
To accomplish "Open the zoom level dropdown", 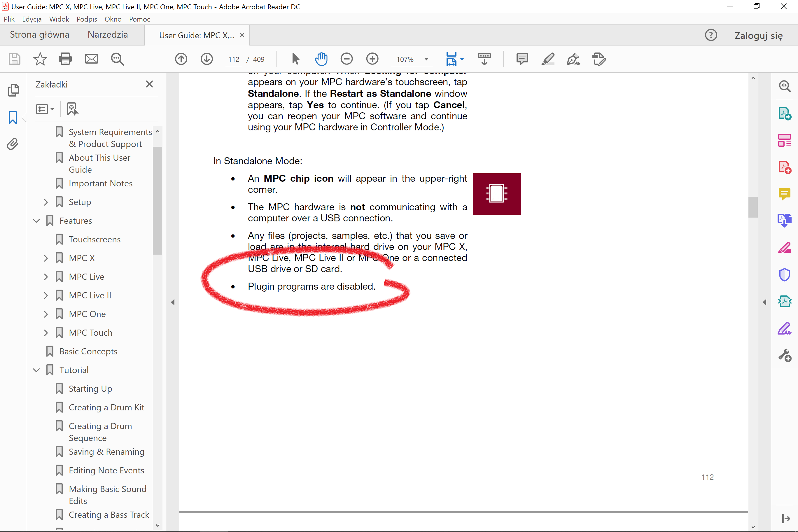I will 426,60.
